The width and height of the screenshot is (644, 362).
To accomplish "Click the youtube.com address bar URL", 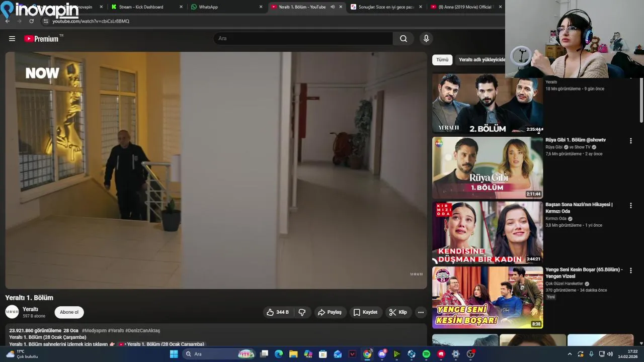I will pyautogui.click(x=91, y=21).
